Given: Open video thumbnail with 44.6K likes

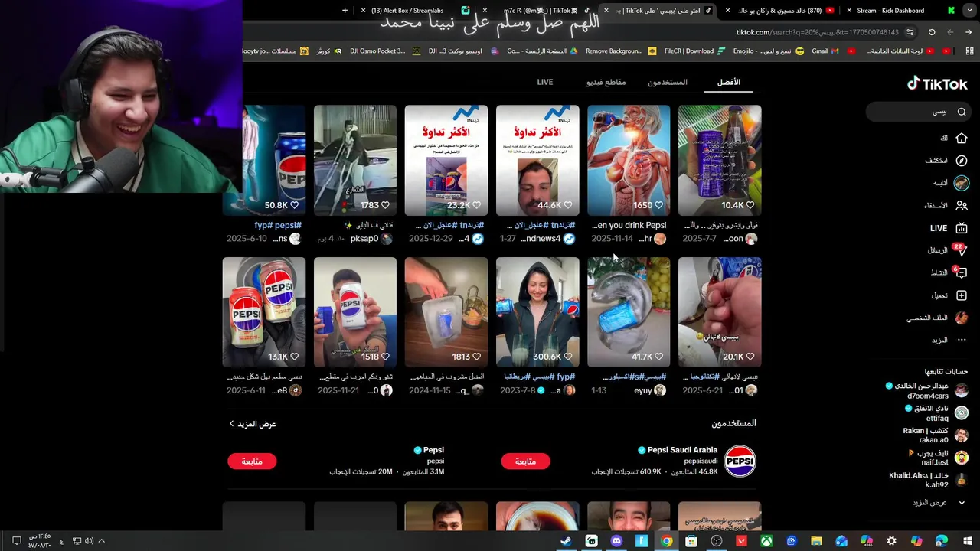Looking at the screenshot, I should point(537,161).
